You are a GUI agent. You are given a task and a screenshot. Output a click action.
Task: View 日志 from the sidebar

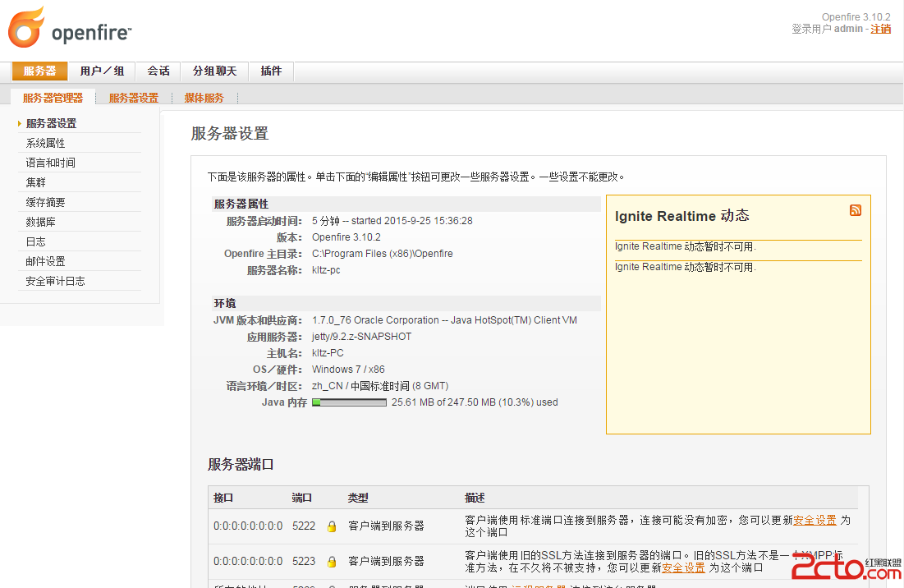pos(35,241)
